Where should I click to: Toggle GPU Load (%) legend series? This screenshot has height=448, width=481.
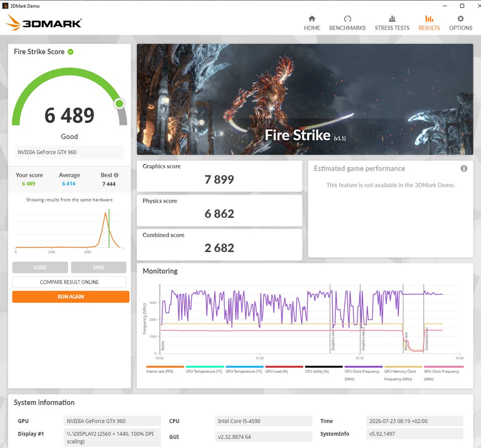277,371
